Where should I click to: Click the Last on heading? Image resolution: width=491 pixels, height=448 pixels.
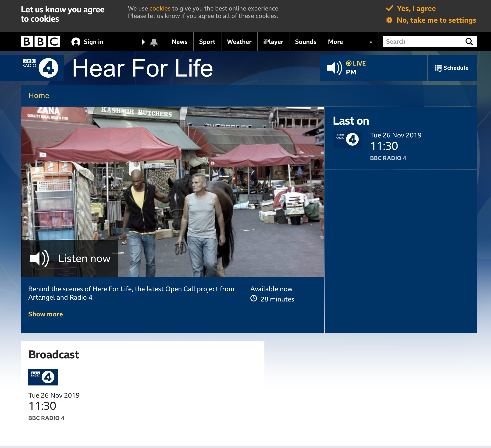tap(351, 121)
